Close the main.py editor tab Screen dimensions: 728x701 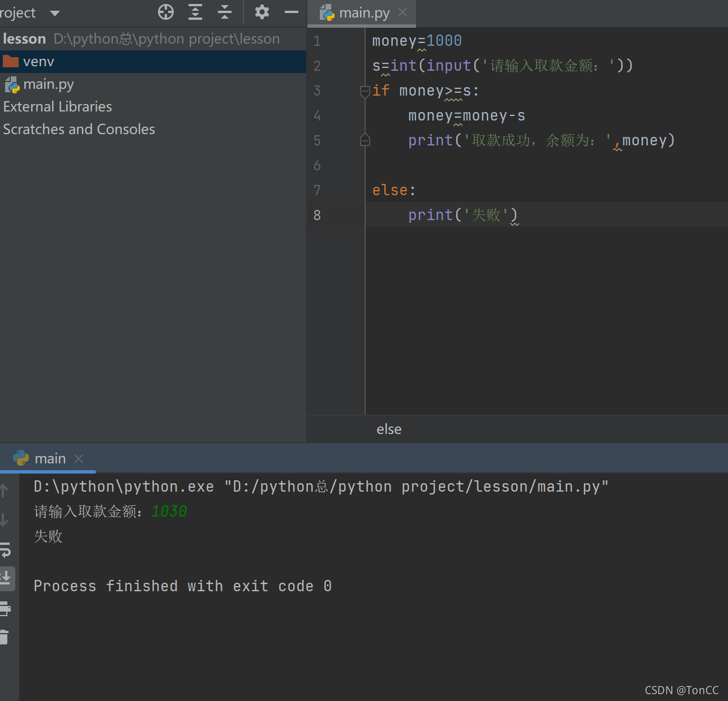point(402,12)
